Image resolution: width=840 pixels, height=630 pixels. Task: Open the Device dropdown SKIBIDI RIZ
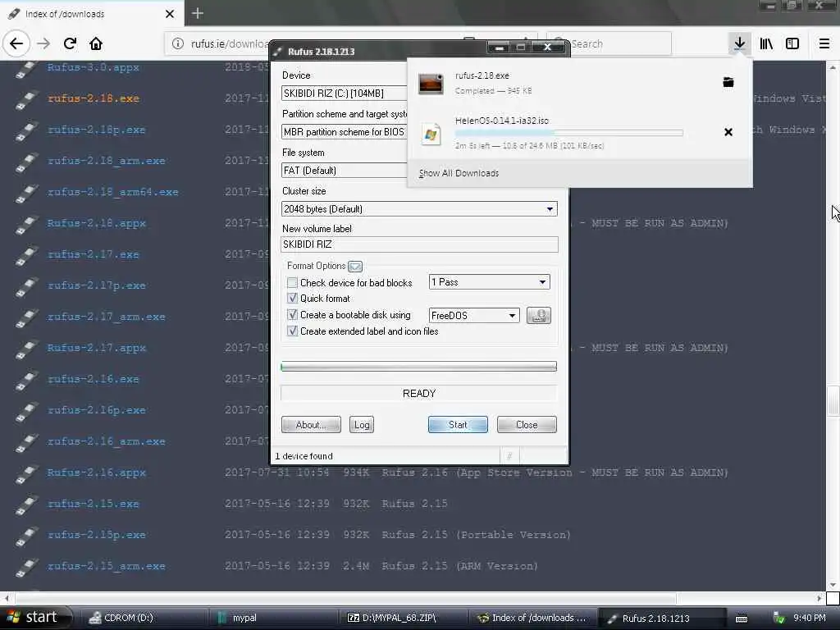(x=344, y=94)
